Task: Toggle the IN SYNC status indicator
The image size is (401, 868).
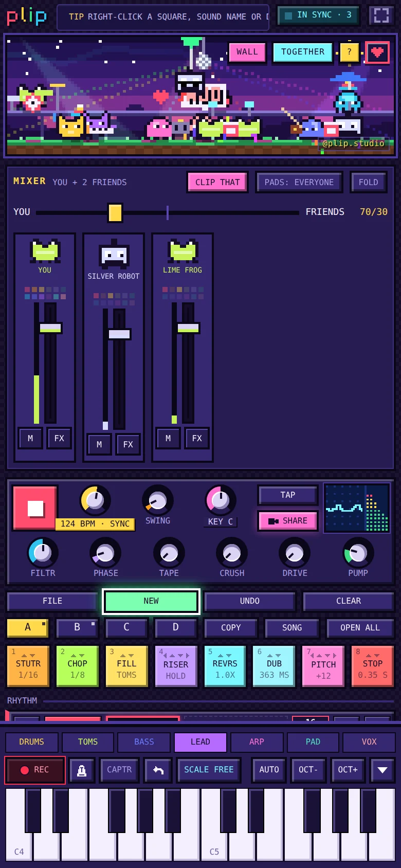Action: click(318, 15)
